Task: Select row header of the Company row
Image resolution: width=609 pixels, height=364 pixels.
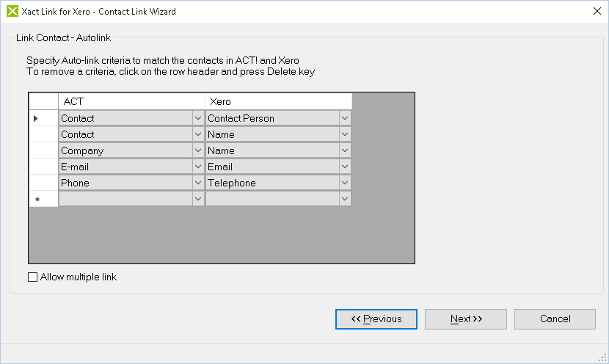Action: click(x=43, y=150)
